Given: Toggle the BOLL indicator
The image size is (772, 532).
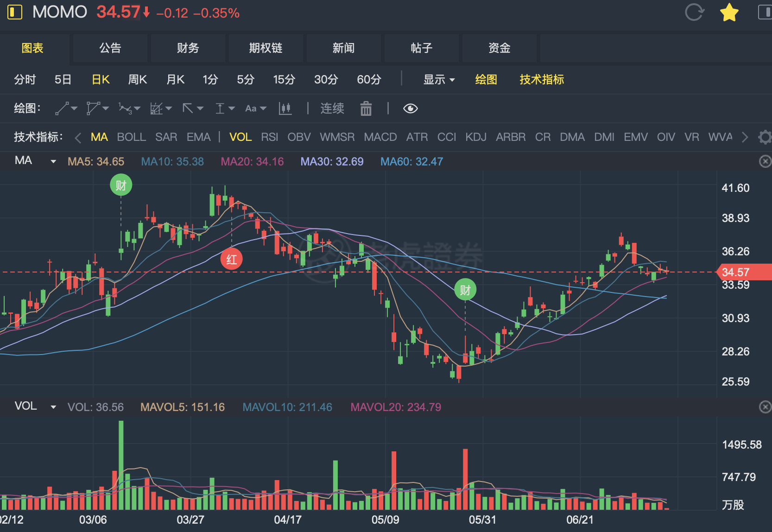Looking at the screenshot, I should tap(131, 137).
